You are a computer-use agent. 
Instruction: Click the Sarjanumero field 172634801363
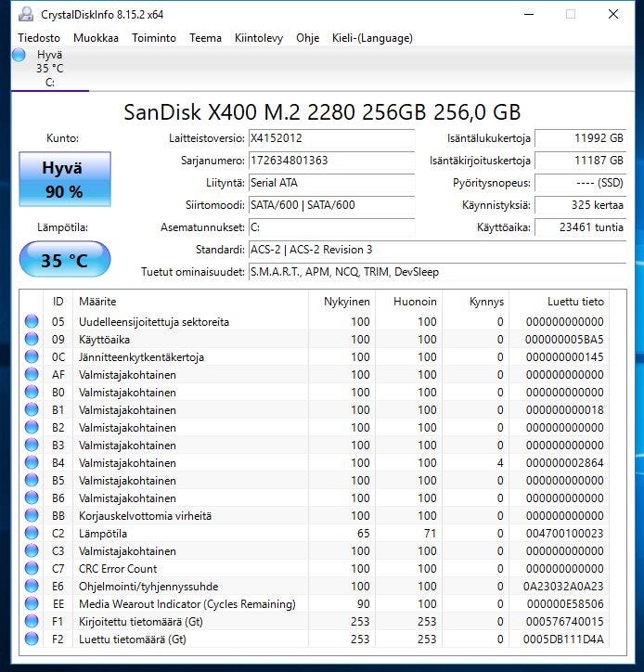pyautogui.click(x=331, y=161)
